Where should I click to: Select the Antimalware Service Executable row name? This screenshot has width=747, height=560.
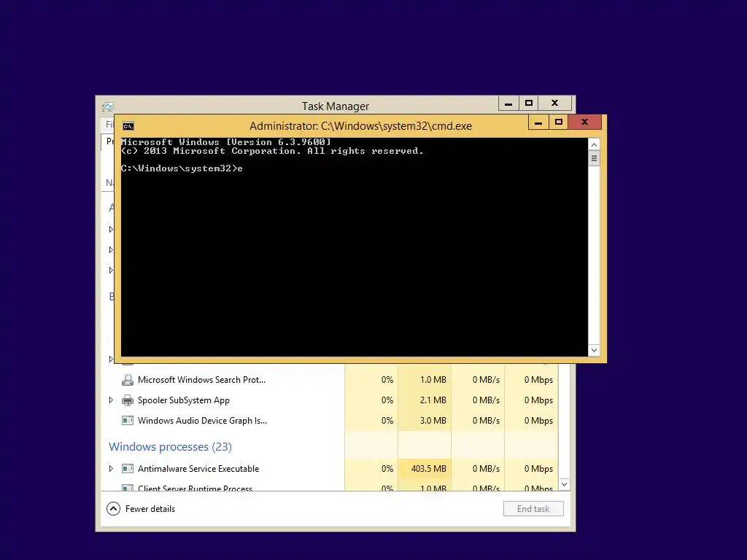[198, 469]
